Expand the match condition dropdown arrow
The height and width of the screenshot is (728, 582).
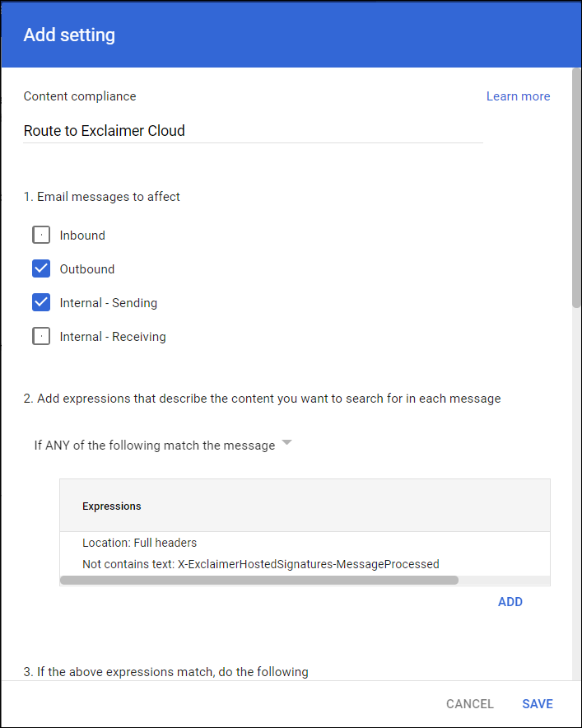[x=286, y=443]
